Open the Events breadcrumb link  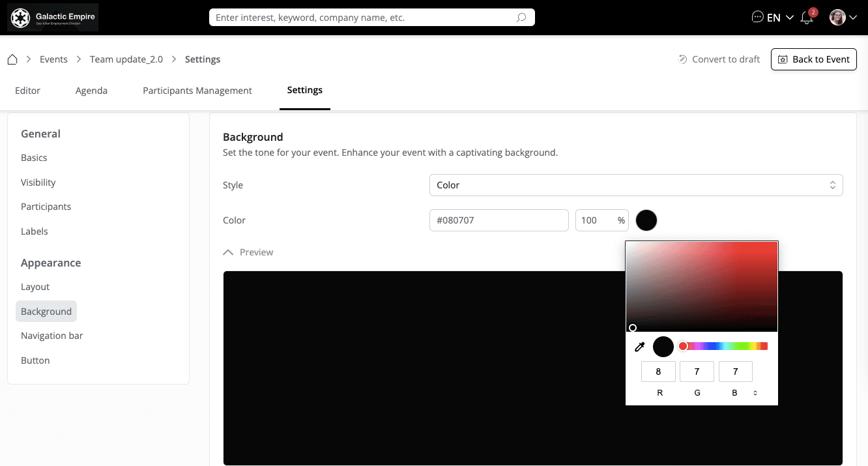pyautogui.click(x=53, y=59)
